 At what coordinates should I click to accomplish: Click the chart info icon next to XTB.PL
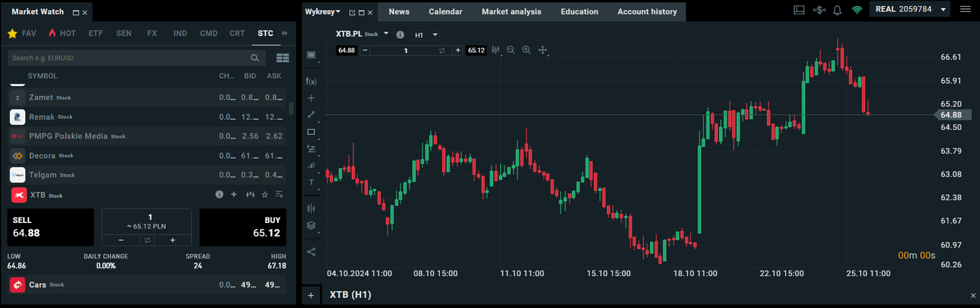[x=400, y=35]
